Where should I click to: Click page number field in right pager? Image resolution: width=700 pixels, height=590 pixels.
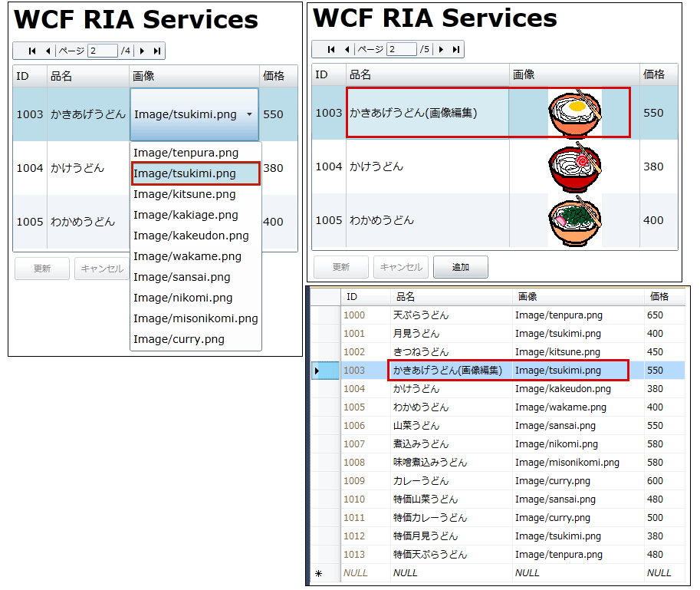coord(402,50)
